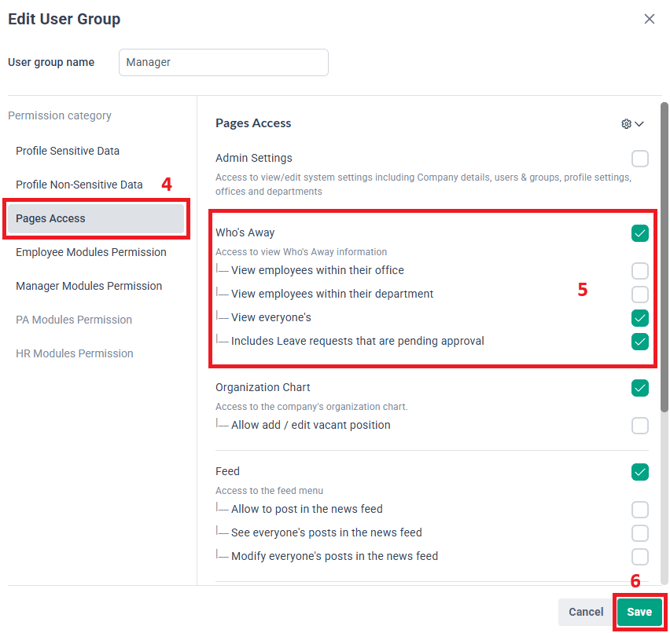670x633 pixels.
Task: Uncheck the Feed access checkbox
Action: click(640, 472)
